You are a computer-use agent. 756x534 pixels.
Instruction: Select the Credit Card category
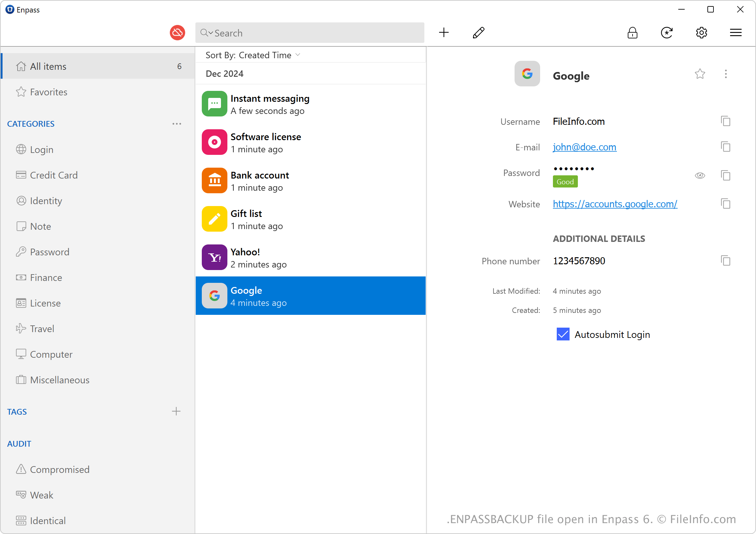(98, 175)
